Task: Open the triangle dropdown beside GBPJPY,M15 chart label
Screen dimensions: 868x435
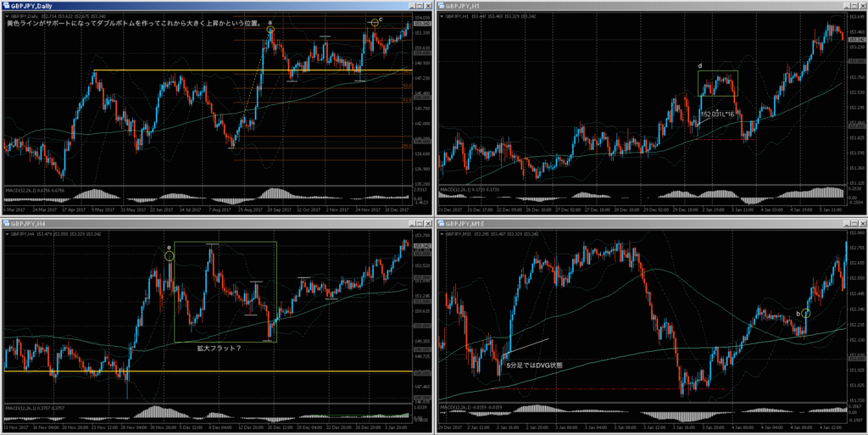Action: click(441, 234)
